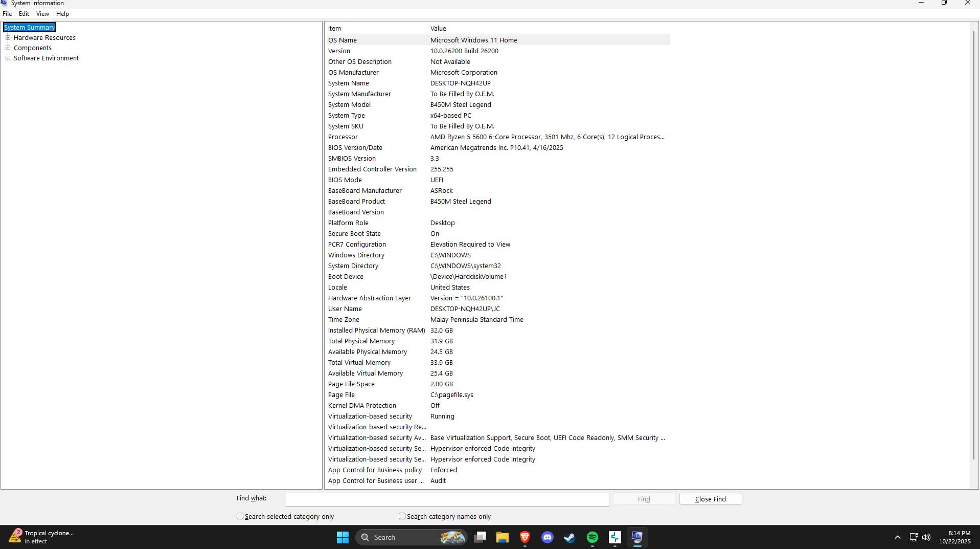This screenshot has width=980, height=549.
Task: Click the User Name row
Action: coord(497,309)
